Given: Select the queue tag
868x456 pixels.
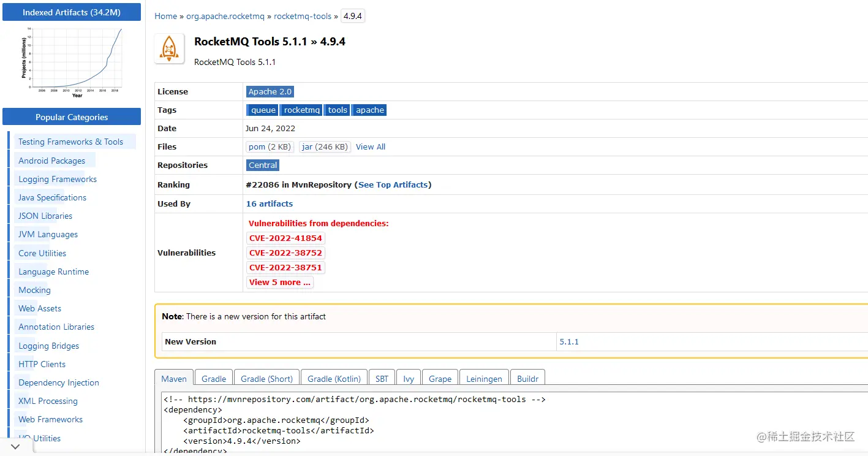Looking at the screenshot, I should [263, 110].
